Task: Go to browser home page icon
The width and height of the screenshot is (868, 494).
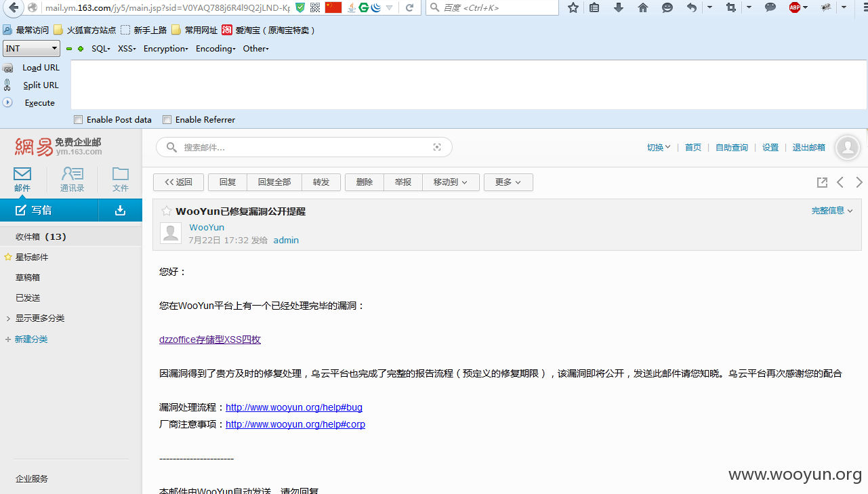Action: [x=643, y=8]
